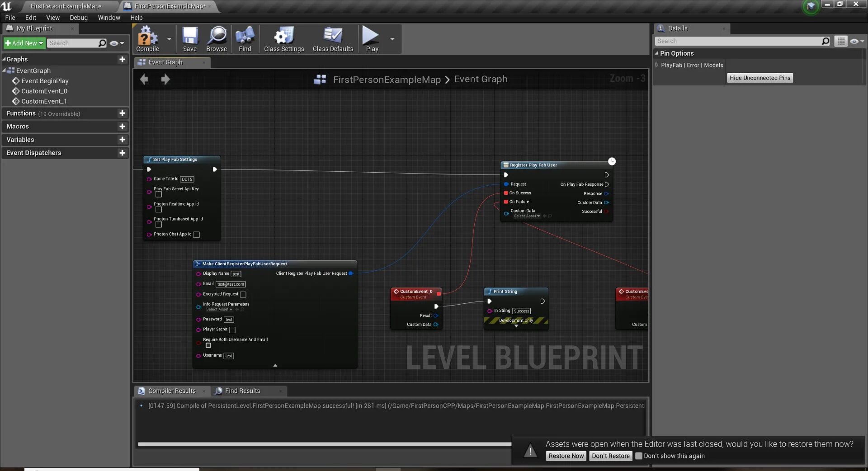Collapse Pin Options section
The width and height of the screenshot is (868, 471).
click(656, 53)
